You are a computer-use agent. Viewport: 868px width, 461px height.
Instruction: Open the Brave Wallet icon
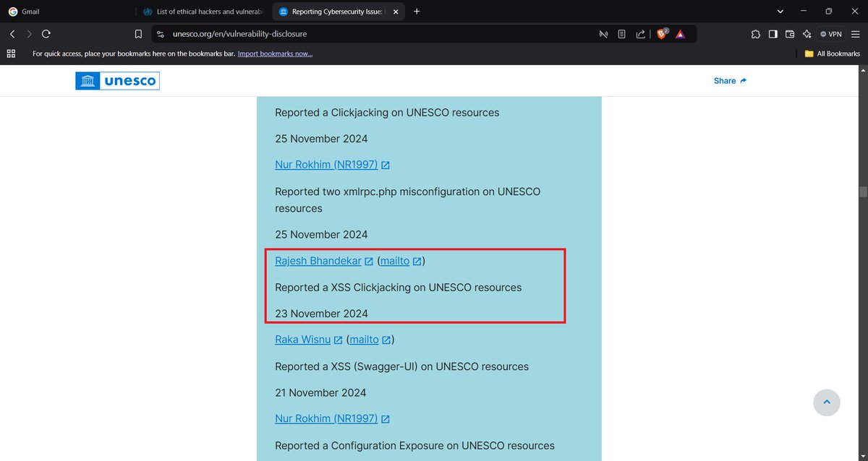coord(790,34)
